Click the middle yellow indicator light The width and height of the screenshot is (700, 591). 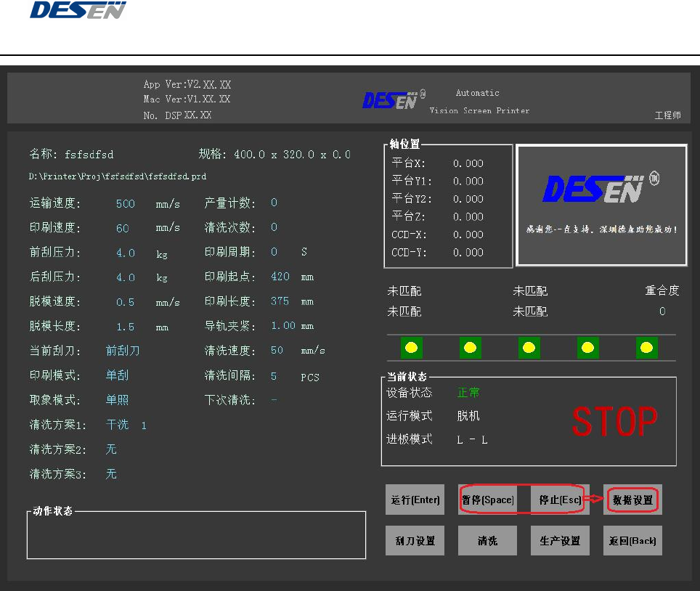click(x=529, y=349)
